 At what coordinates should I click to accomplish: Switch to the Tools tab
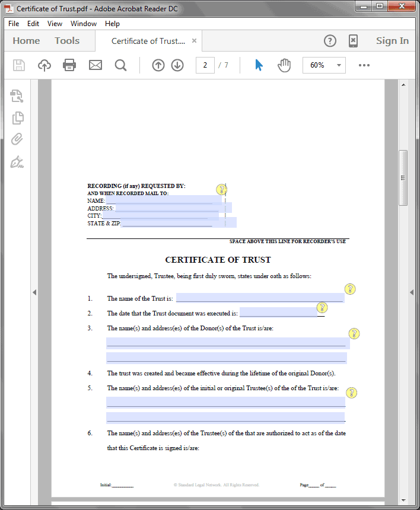click(67, 41)
